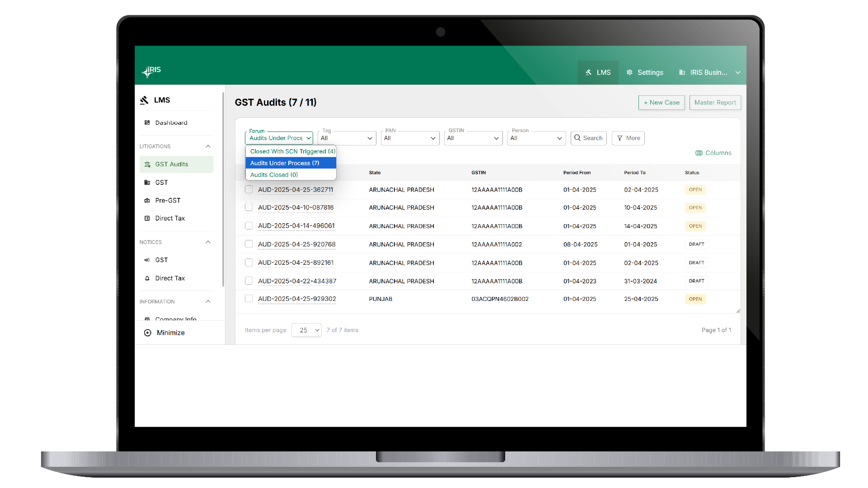Click the Pre-GST icon in sidebar

(x=147, y=200)
